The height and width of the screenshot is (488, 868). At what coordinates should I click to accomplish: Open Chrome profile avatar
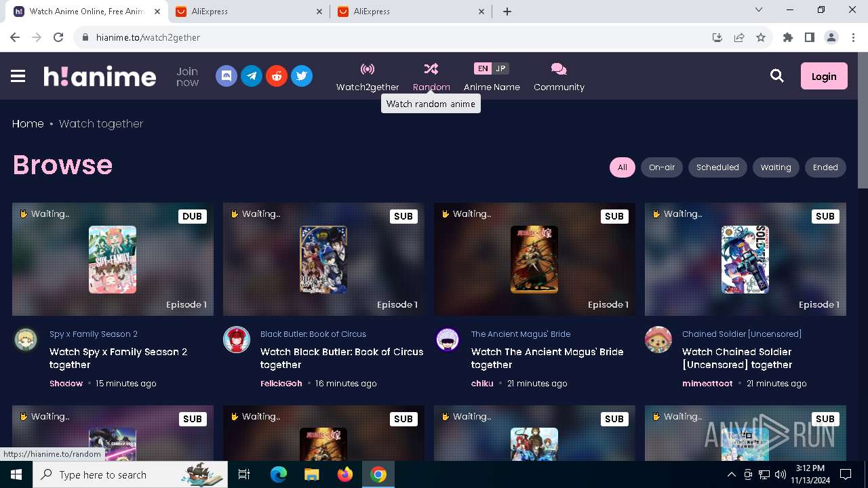(831, 37)
